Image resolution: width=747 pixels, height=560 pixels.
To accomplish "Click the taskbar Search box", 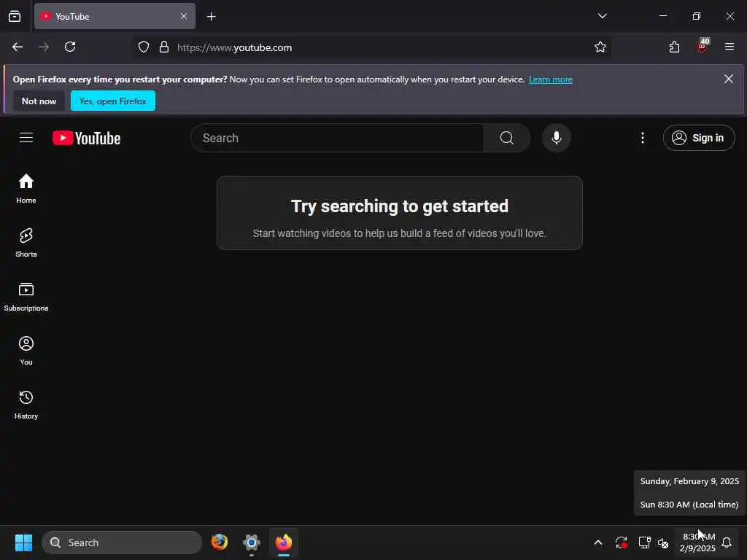I will 122,542.
